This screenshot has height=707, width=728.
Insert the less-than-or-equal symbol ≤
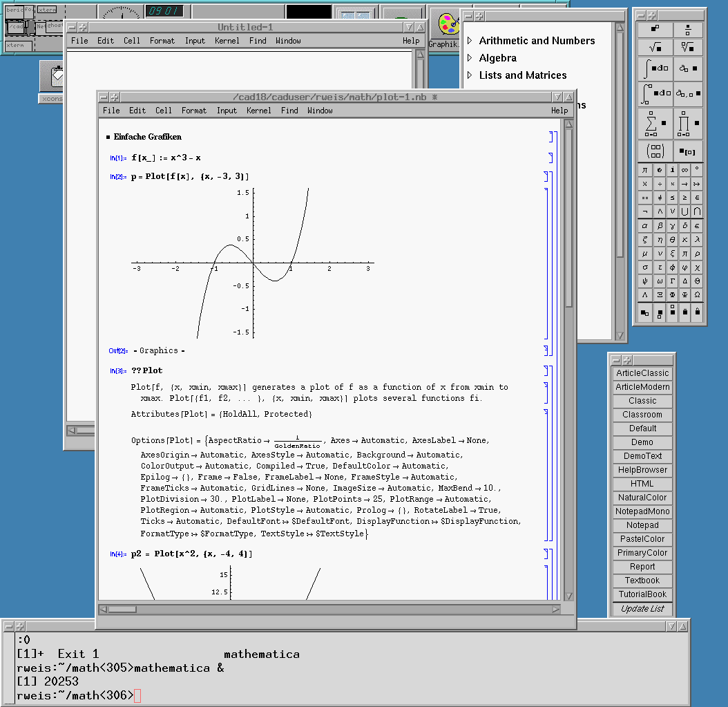(x=672, y=198)
